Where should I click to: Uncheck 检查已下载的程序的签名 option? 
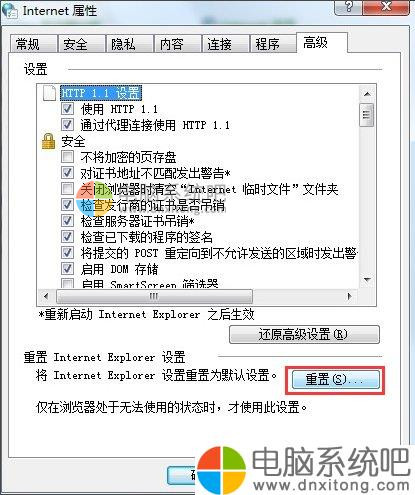pos(67,236)
